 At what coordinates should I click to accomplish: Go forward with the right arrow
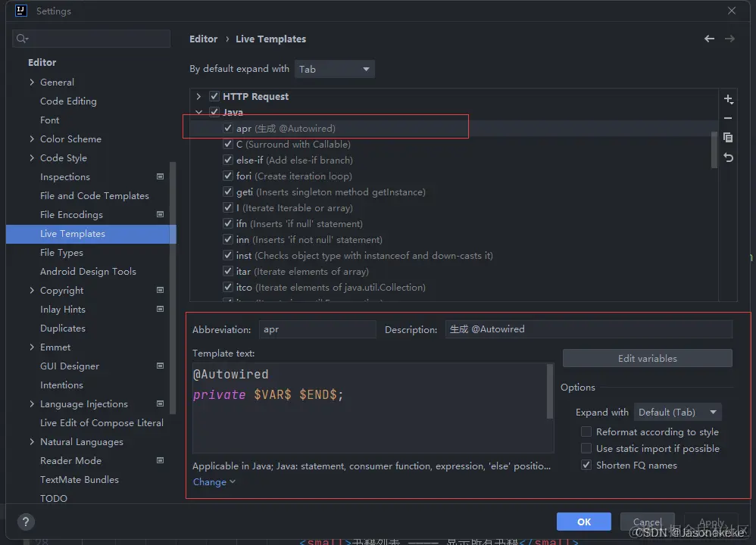click(x=729, y=39)
